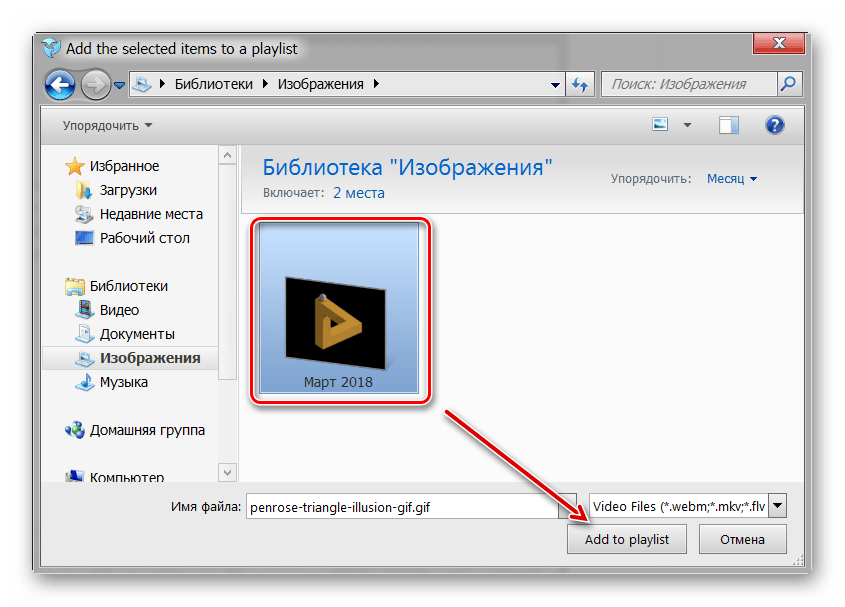Click the Forward navigation arrow
This screenshot has width=845, height=607.
(95, 85)
